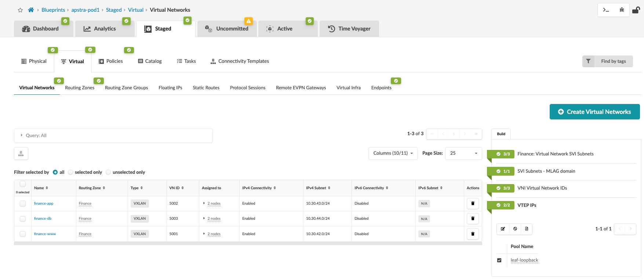Expand VNI Virtual Network IDs section
Viewport: 644px width, 280px height.
542,188
